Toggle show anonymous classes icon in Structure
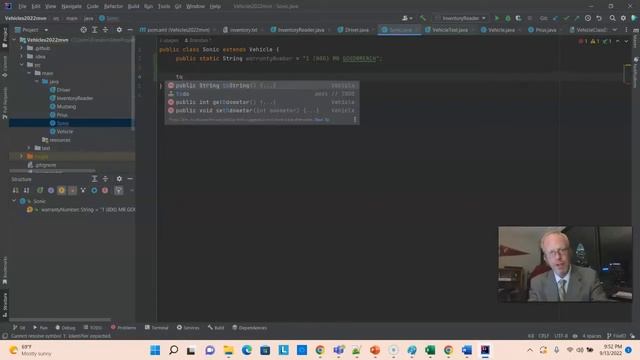640x360 pixels. coord(83,190)
